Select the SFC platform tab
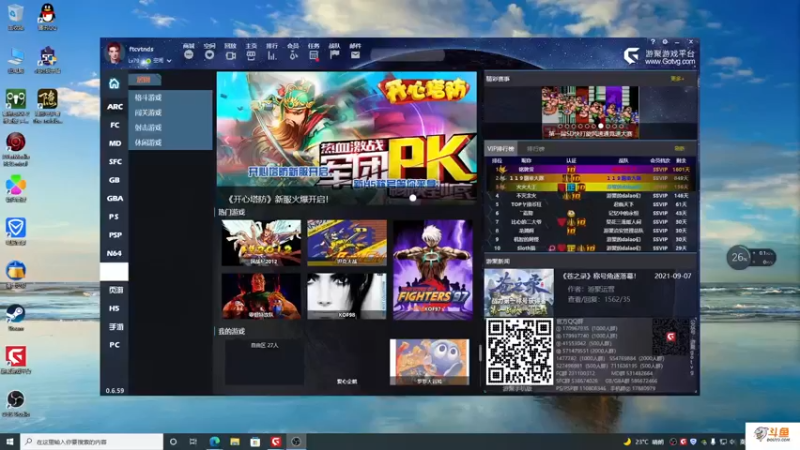The width and height of the screenshot is (800, 450). coord(114,162)
